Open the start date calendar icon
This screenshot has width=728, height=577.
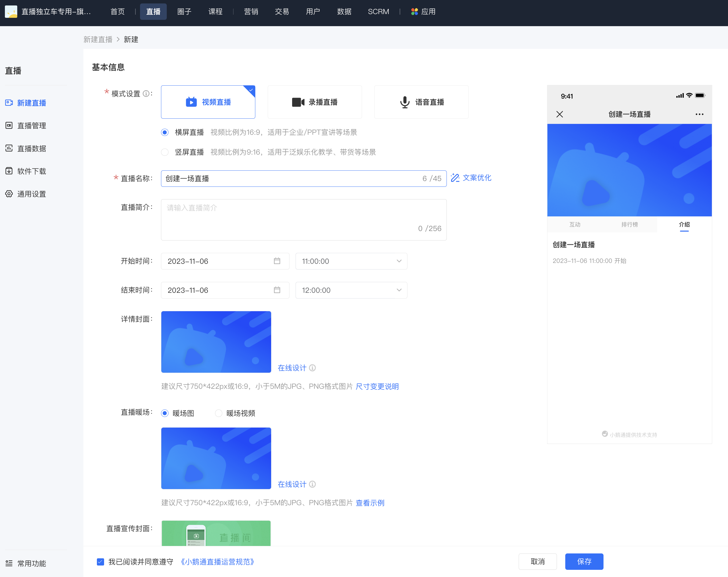tap(277, 261)
